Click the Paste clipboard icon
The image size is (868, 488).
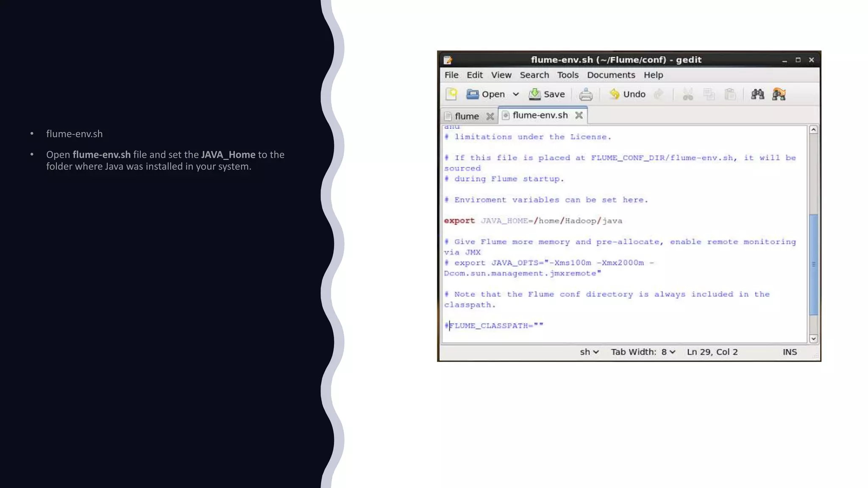730,94
